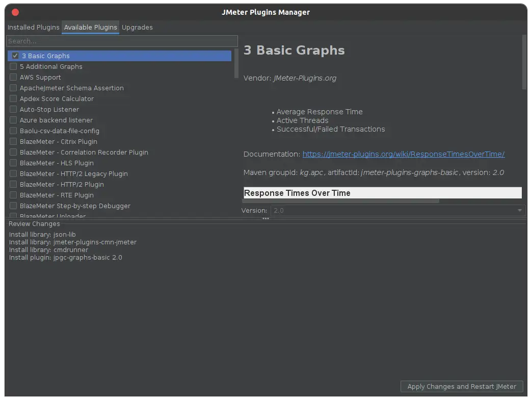Image resolution: width=532 pixels, height=401 pixels.
Task: Check the 5 Additional Graphs checkbox
Action: pyautogui.click(x=13, y=66)
